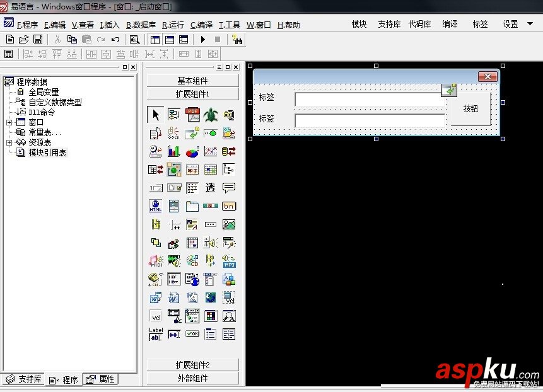Click the binoculars search icon
The image size is (543, 392).
pyautogui.click(x=237, y=40)
